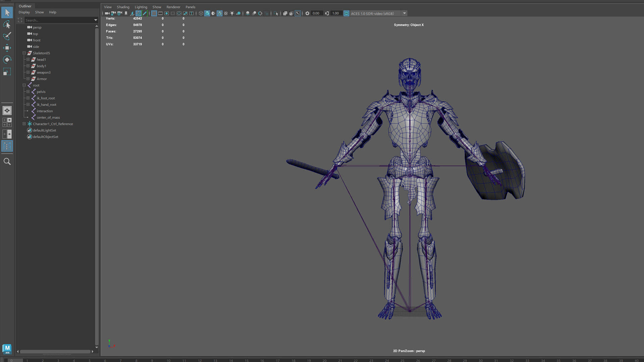
Task: Collapse the Skeleton05 group
Action: pyautogui.click(x=24, y=53)
